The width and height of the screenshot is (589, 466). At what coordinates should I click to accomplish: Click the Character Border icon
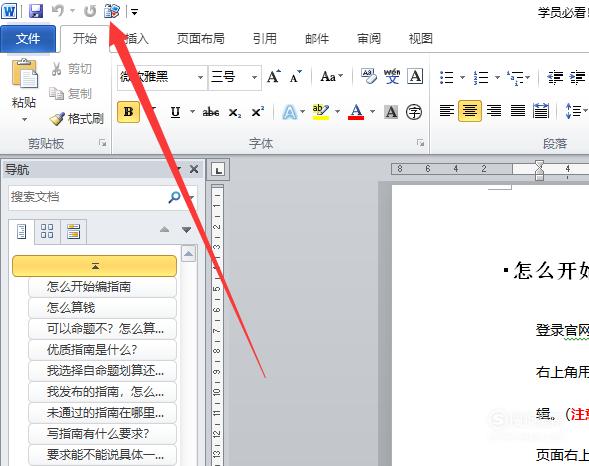click(415, 77)
